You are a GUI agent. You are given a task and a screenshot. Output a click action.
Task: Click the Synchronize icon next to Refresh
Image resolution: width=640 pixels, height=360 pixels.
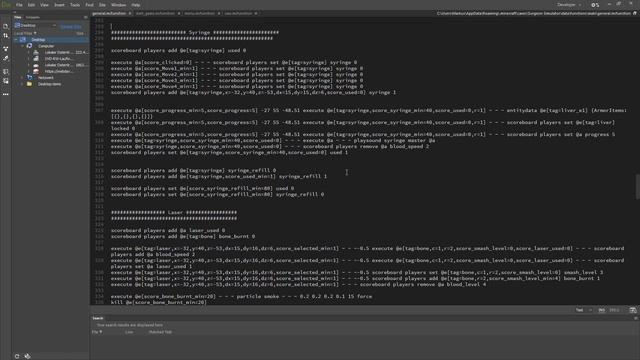[x=27, y=356]
